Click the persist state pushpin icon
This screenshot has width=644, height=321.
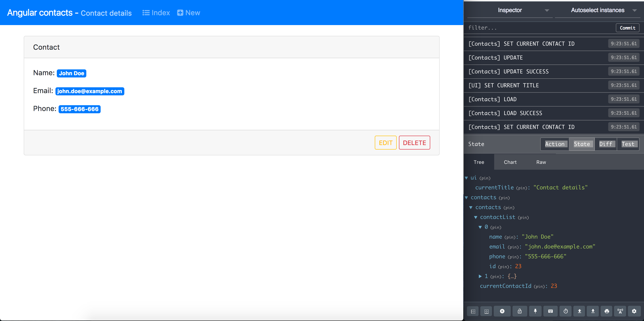click(535, 311)
